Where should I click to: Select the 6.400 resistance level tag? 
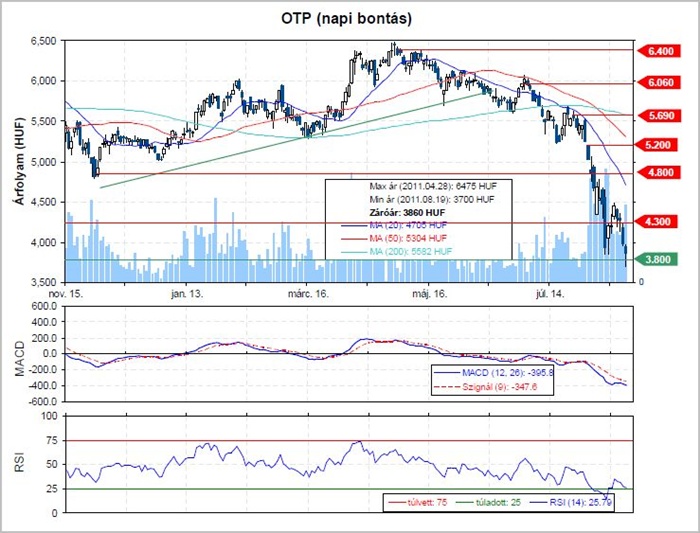coord(658,51)
